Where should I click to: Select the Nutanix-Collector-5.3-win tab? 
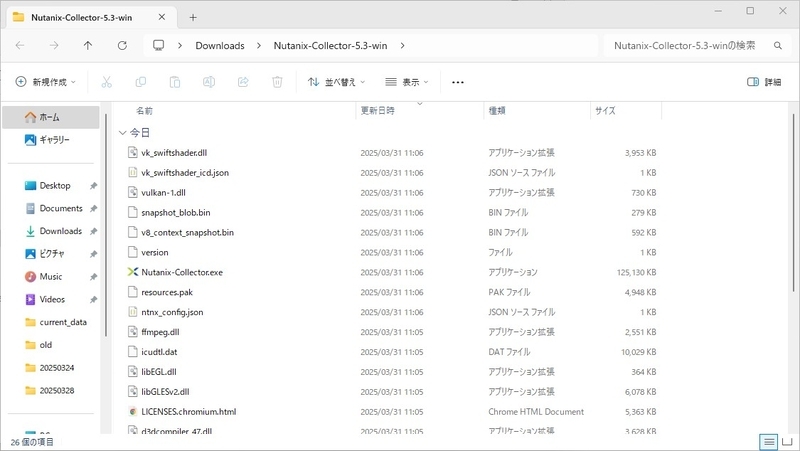click(91, 17)
